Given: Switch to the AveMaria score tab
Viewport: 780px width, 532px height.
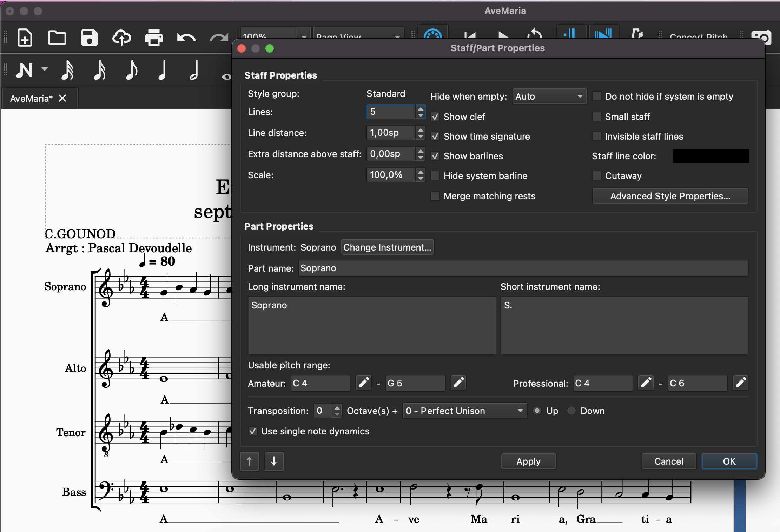Looking at the screenshot, I should (32, 99).
